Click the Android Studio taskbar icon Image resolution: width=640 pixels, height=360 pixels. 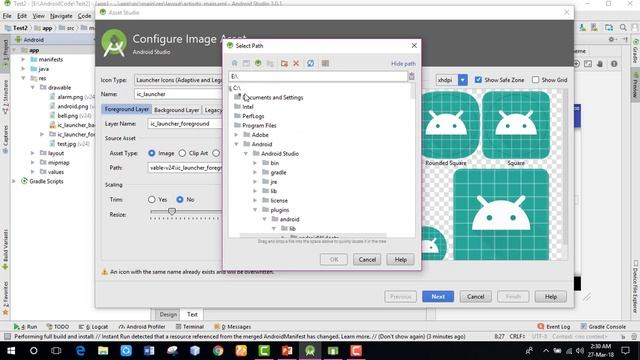[310, 351]
